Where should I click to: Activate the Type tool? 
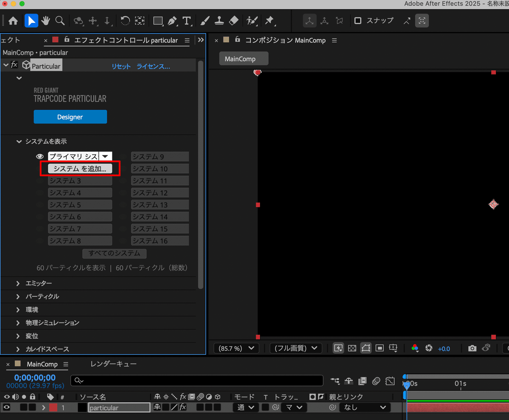click(187, 20)
